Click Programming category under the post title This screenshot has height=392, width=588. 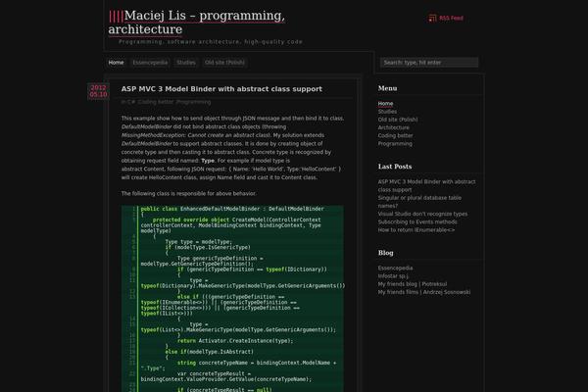coord(193,102)
